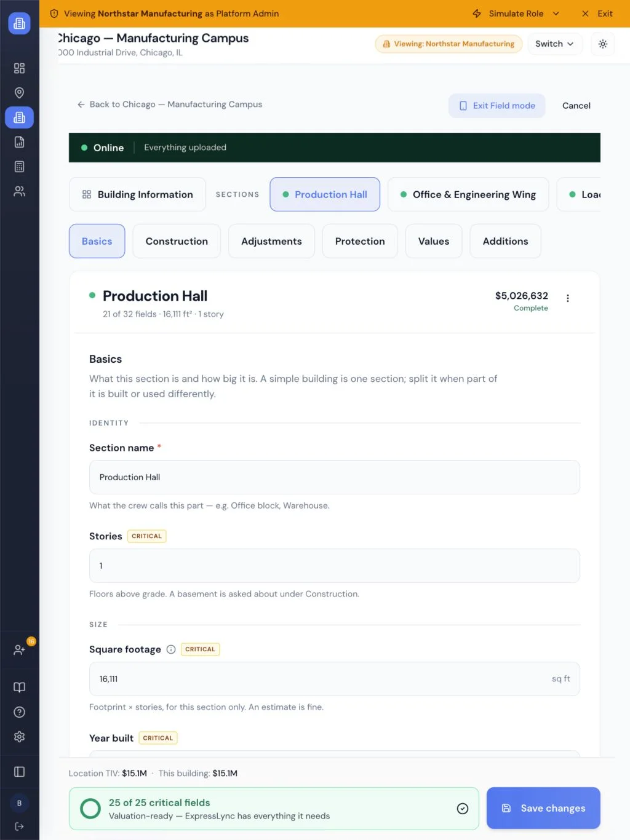630x840 pixels.
Task: Collapse the sidebar panel toggle
Action: coord(19,772)
